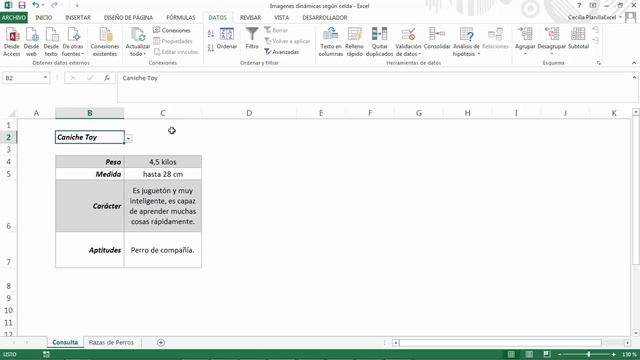
Task: Save the workbook from quick access
Action: coord(22,5)
